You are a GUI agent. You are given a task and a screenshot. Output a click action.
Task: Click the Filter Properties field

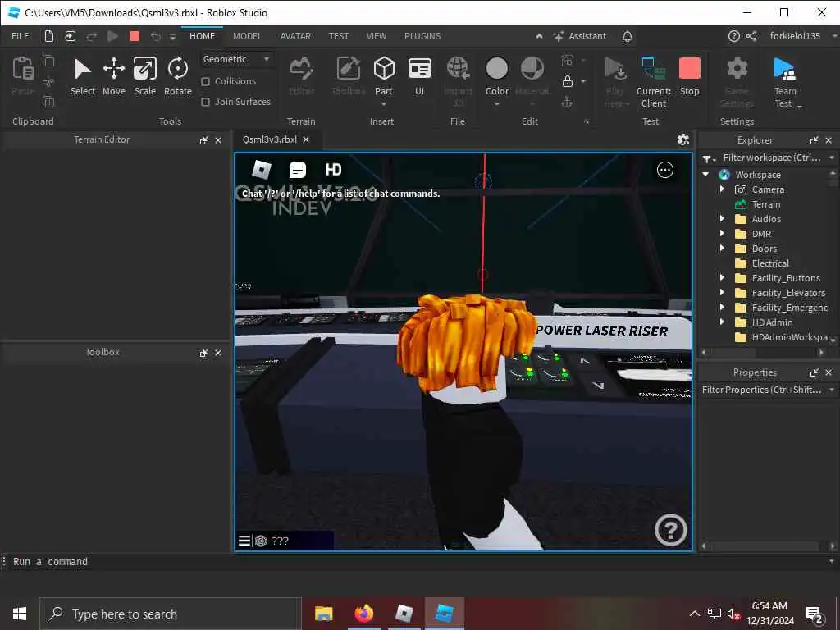pyautogui.click(x=762, y=390)
